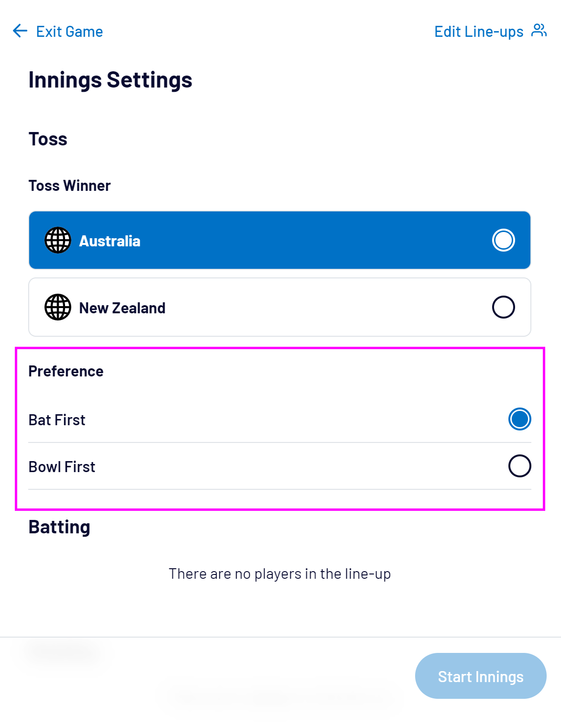561x728 pixels.
Task: Click the New Zealand team name
Action: [x=122, y=308]
